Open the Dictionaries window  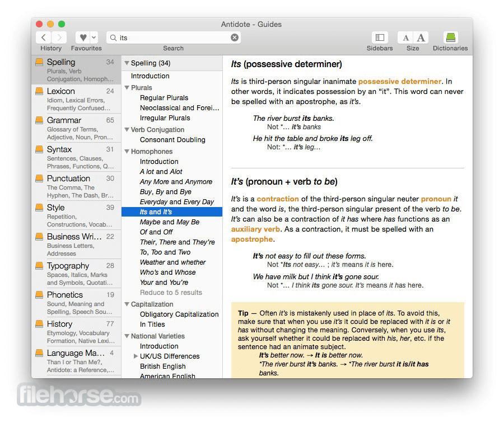pyautogui.click(x=451, y=37)
